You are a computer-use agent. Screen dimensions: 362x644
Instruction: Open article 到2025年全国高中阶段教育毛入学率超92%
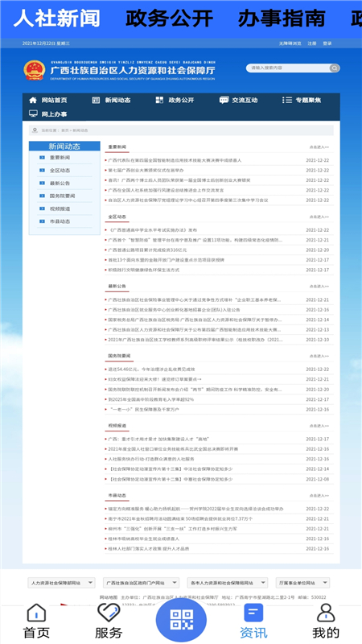click(150, 399)
